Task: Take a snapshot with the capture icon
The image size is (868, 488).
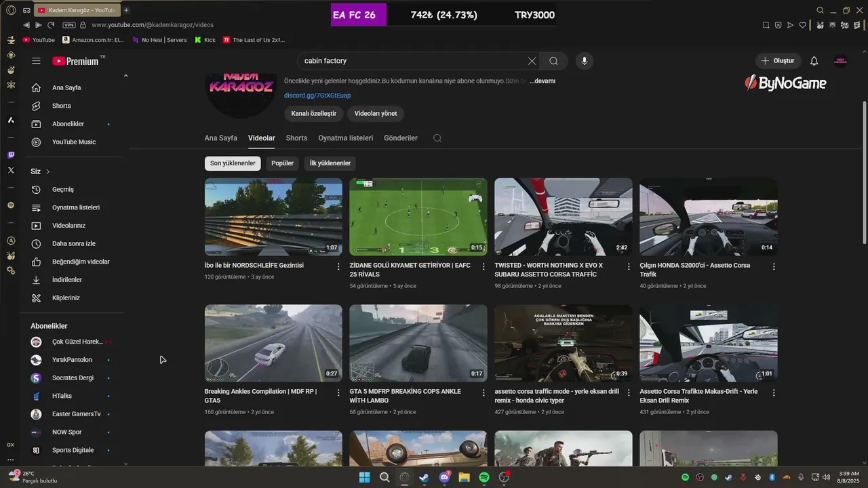Action: click(x=766, y=25)
